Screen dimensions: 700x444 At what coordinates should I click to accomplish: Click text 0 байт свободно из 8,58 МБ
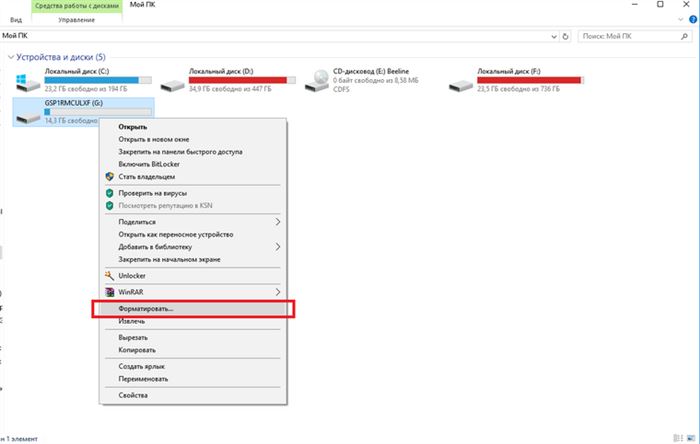pos(376,81)
